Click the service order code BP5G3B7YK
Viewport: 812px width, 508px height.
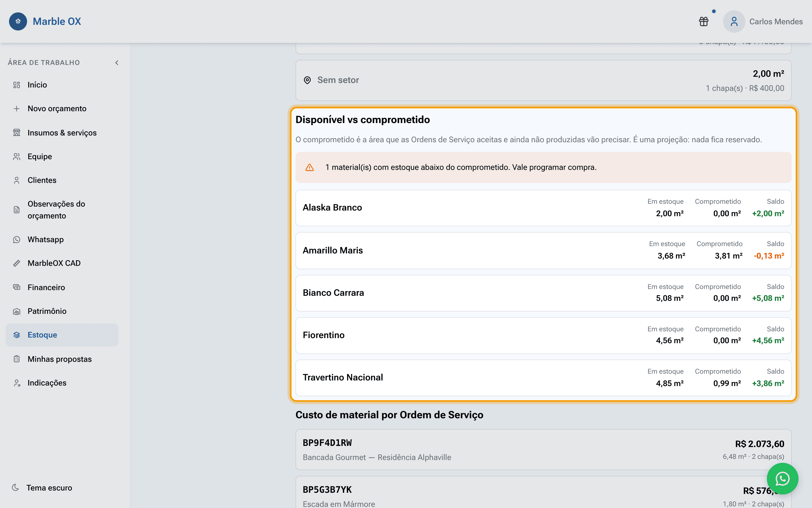(x=327, y=490)
